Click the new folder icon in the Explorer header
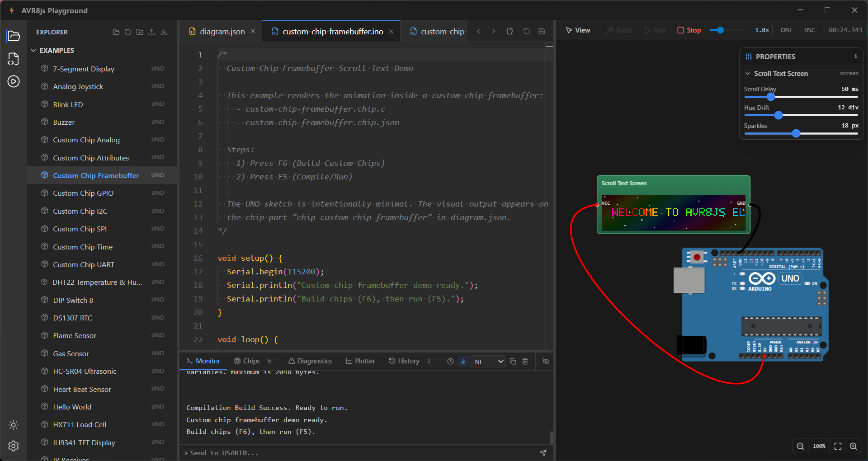This screenshot has width=868, height=461. pos(140,32)
